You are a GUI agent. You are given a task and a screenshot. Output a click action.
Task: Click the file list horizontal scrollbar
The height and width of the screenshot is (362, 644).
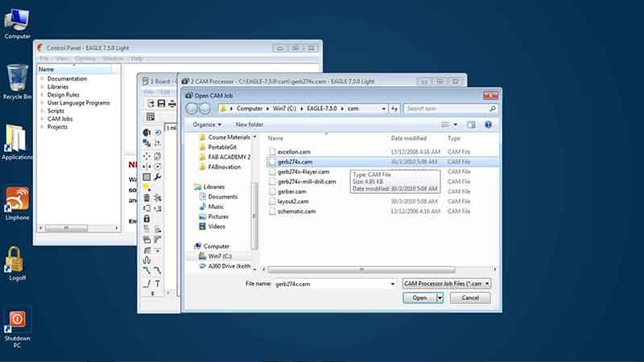(x=361, y=269)
